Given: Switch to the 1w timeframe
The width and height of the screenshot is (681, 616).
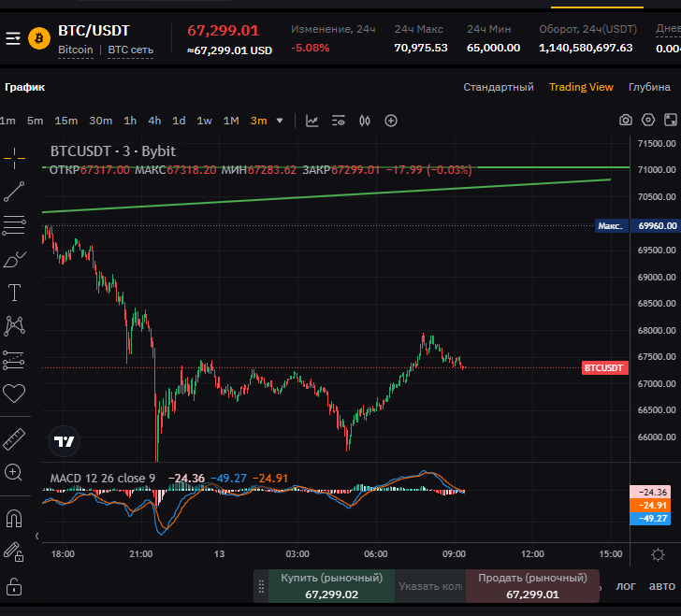Looking at the screenshot, I should (204, 121).
